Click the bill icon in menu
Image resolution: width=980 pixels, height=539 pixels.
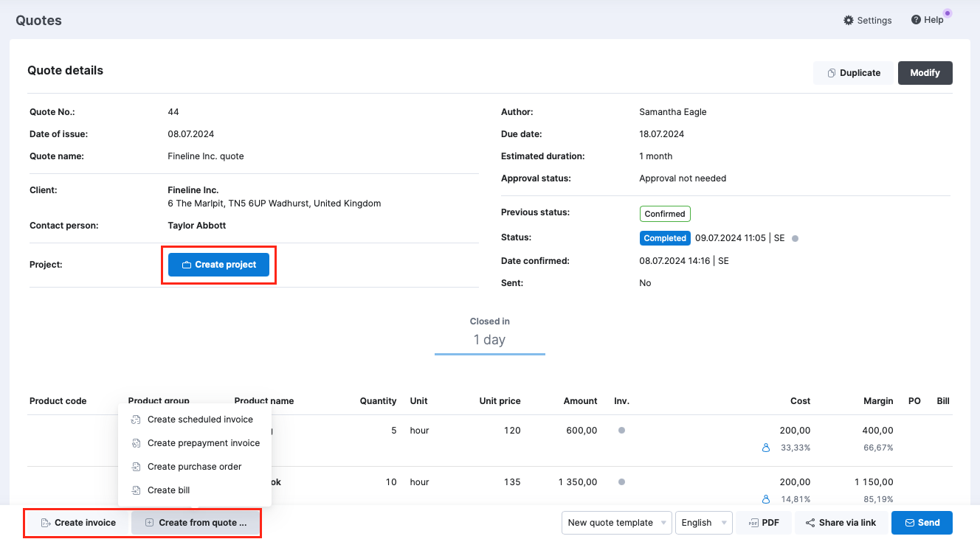coord(136,490)
